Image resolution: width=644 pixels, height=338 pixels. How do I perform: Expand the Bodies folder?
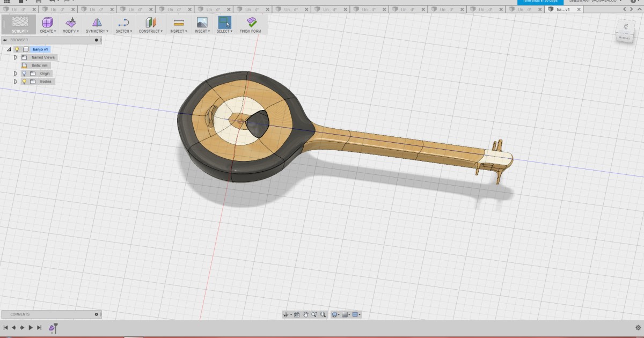click(16, 81)
